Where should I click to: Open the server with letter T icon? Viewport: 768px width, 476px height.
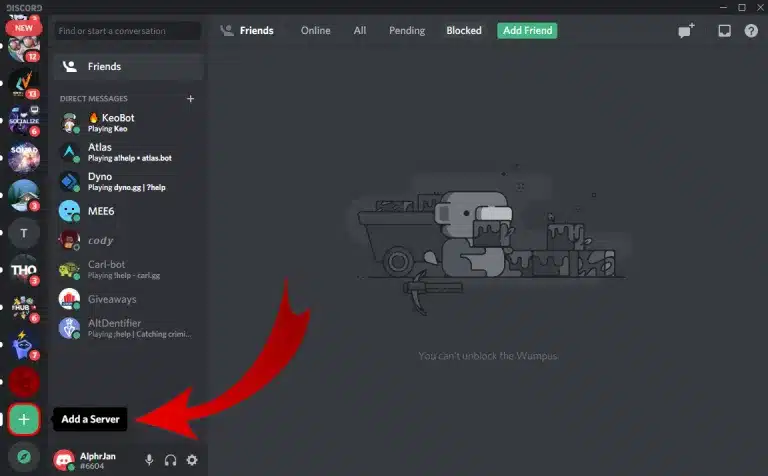click(x=24, y=234)
